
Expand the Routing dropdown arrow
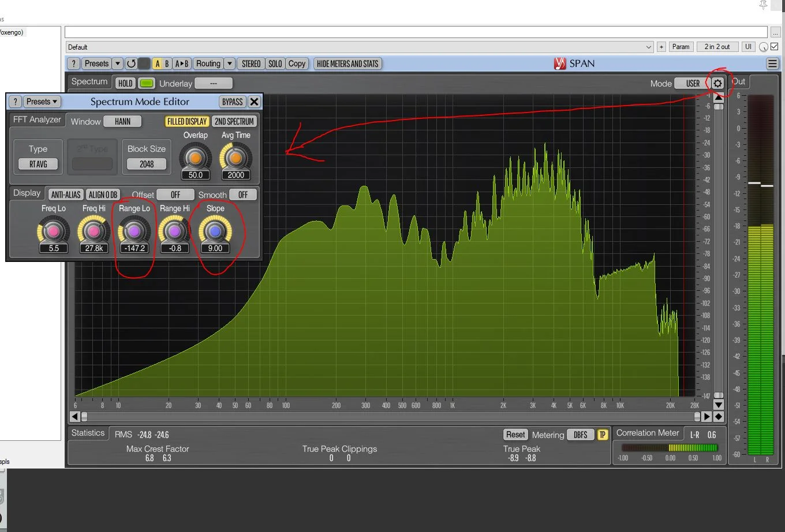click(230, 63)
